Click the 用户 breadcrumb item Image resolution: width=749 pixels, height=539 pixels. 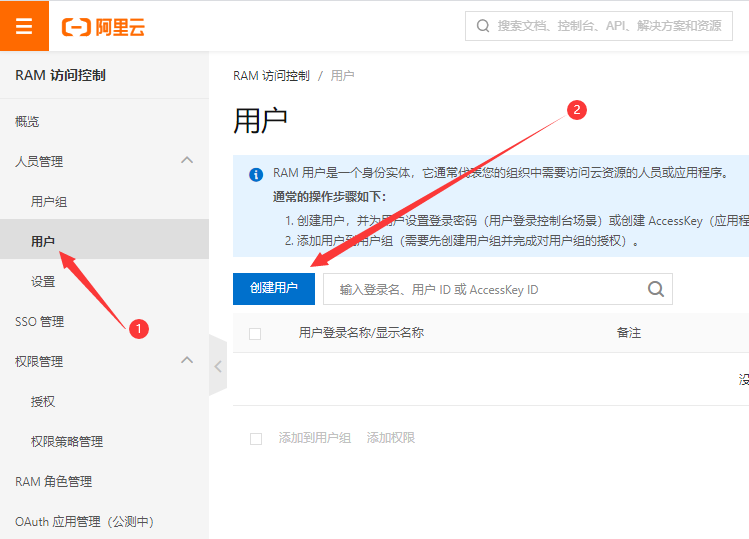coord(342,75)
